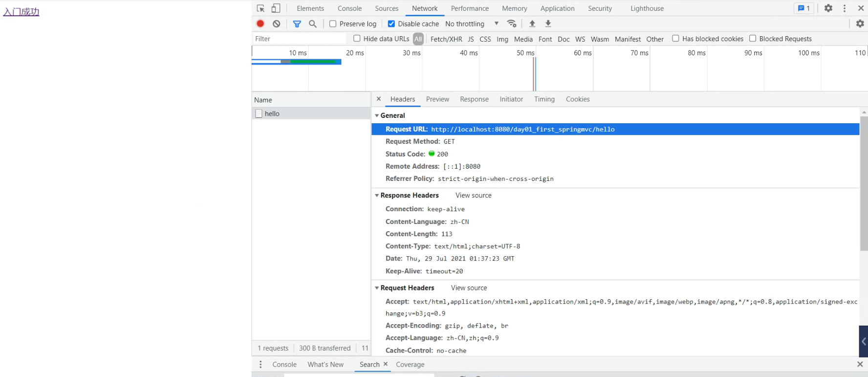Click the hello request document icon
Viewport: 868px width, 377px height.
coord(259,113)
